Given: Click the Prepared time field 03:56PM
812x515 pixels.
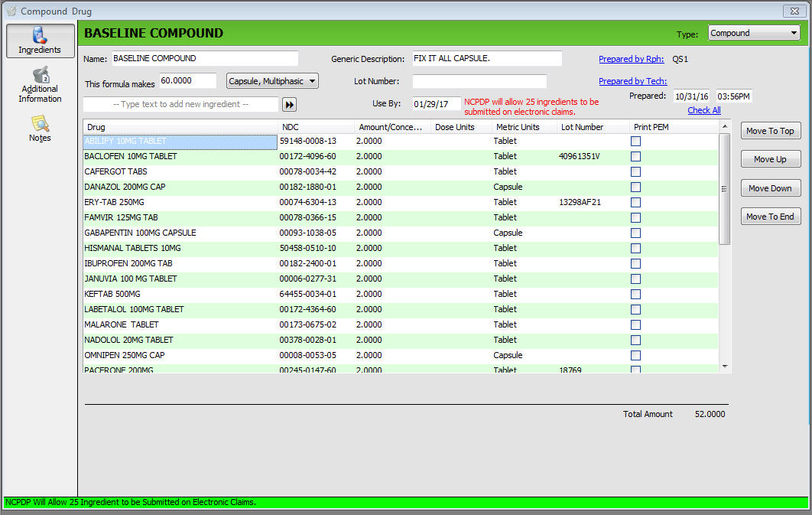Looking at the screenshot, I should [734, 96].
